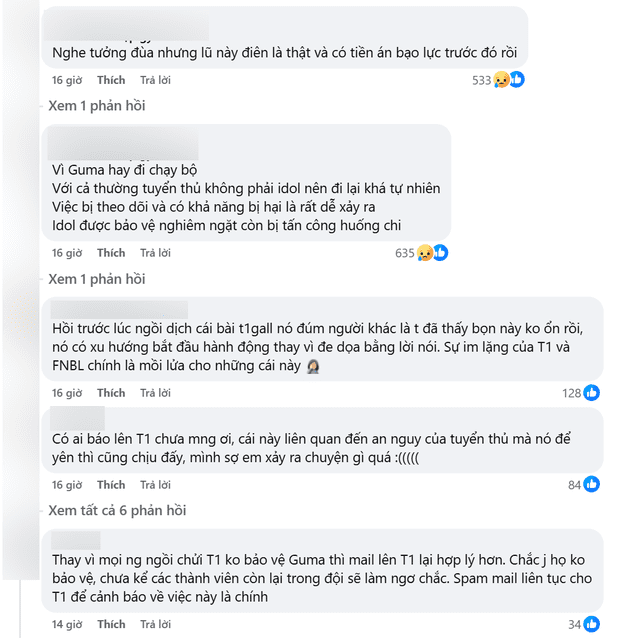Open the '14 giờ' timestamp link
Viewport: 640px width, 638px height.
coord(67,624)
